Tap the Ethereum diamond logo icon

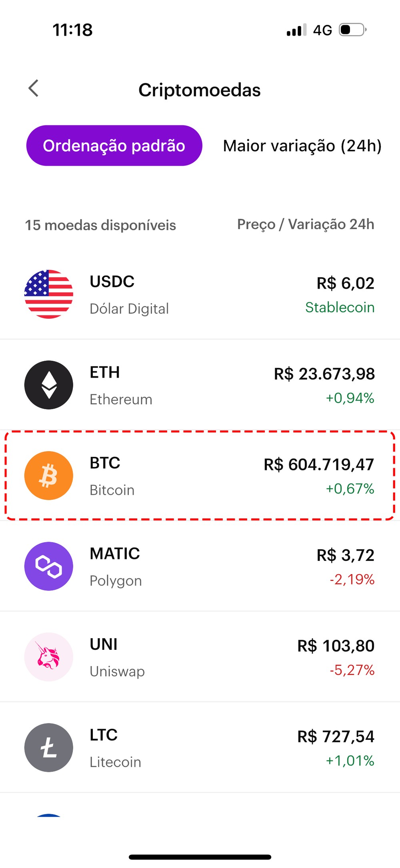pos(49,385)
